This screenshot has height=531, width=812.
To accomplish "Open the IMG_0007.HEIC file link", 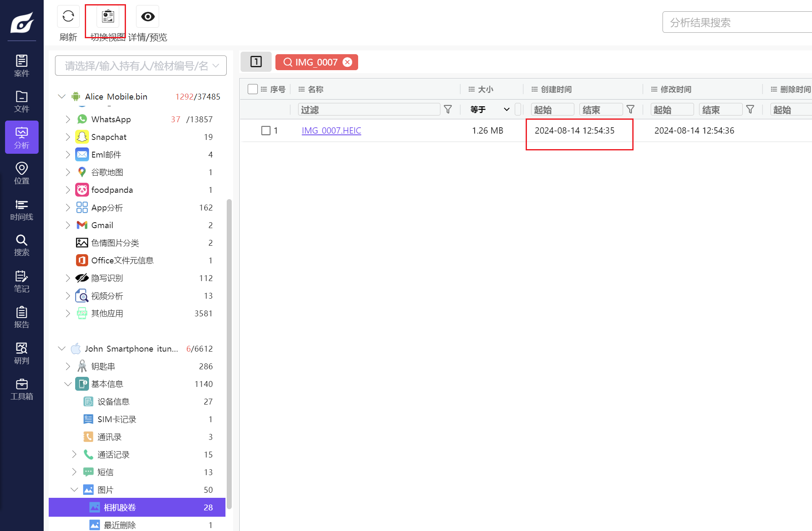I will click(331, 131).
